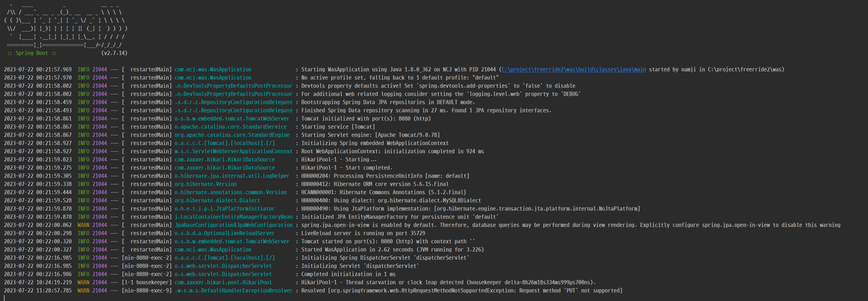Screen dimensions: 868x301
Task: Click 'Starting service [Tomcat]' message
Action: pos(338,127)
